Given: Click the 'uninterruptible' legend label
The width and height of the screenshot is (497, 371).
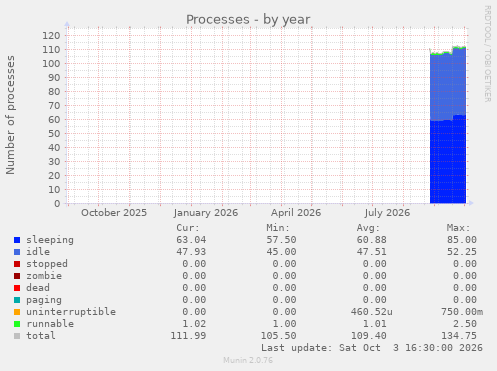Looking at the screenshot, I should pyautogui.click(x=71, y=312).
